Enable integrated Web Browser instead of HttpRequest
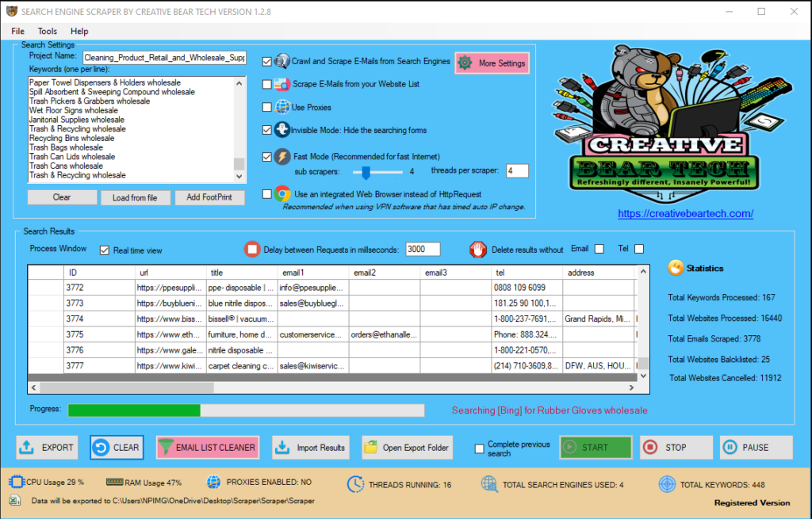This screenshot has width=812, height=519. pos(267,194)
